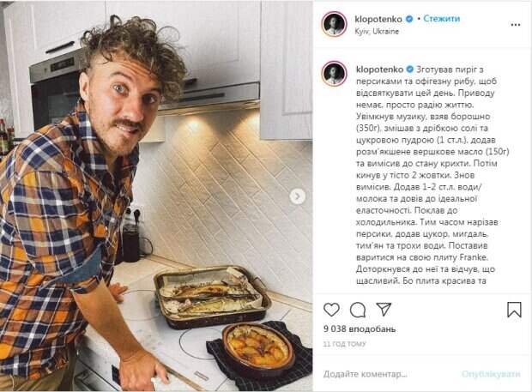Click the Опублікувати post comment button

pos(491,374)
